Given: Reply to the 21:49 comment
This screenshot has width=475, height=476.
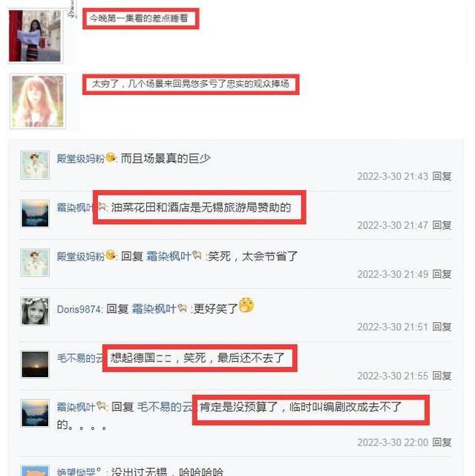Looking at the screenshot, I should pos(442,274).
